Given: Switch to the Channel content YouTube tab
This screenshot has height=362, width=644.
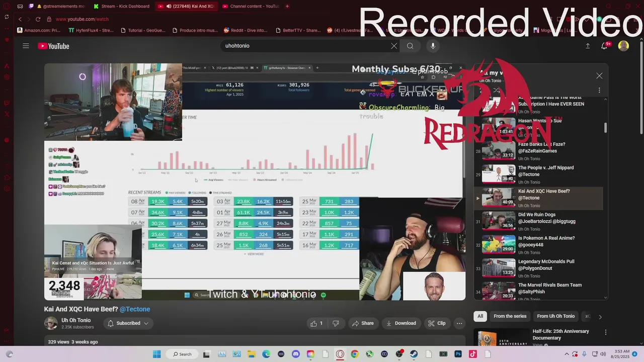Looking at the screenshot, I should pyautogui.click(x=251, y=6).
